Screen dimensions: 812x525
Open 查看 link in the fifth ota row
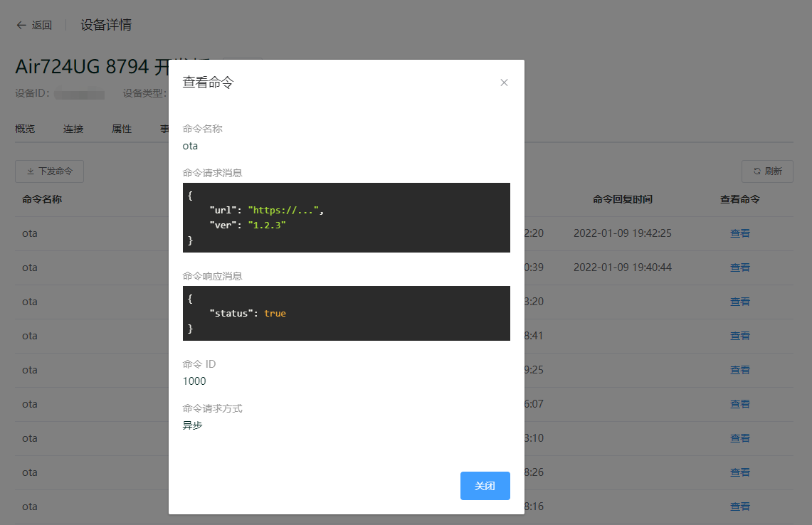point(739,370)
